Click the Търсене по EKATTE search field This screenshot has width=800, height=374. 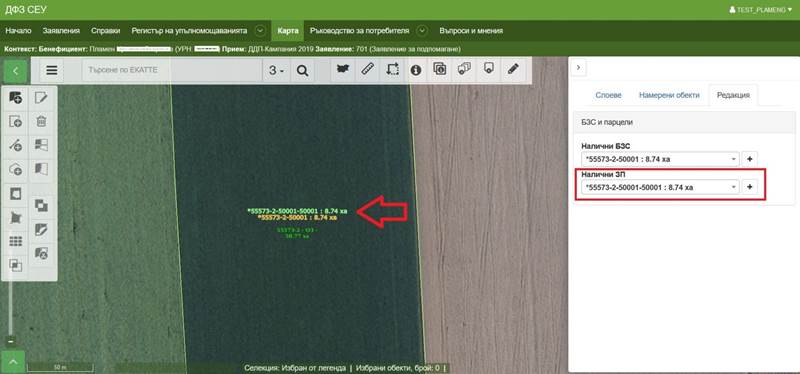[172, 70]
